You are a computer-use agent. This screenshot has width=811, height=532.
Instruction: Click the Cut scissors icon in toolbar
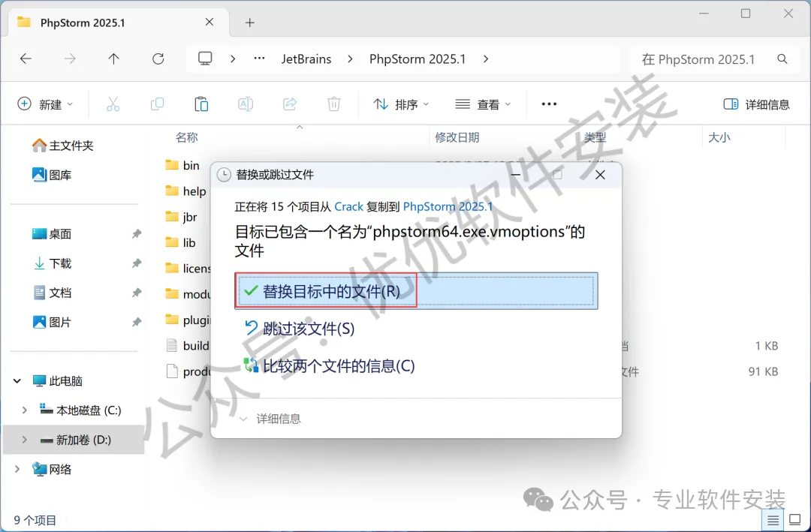pyautogui.click(x=113, y=104)
